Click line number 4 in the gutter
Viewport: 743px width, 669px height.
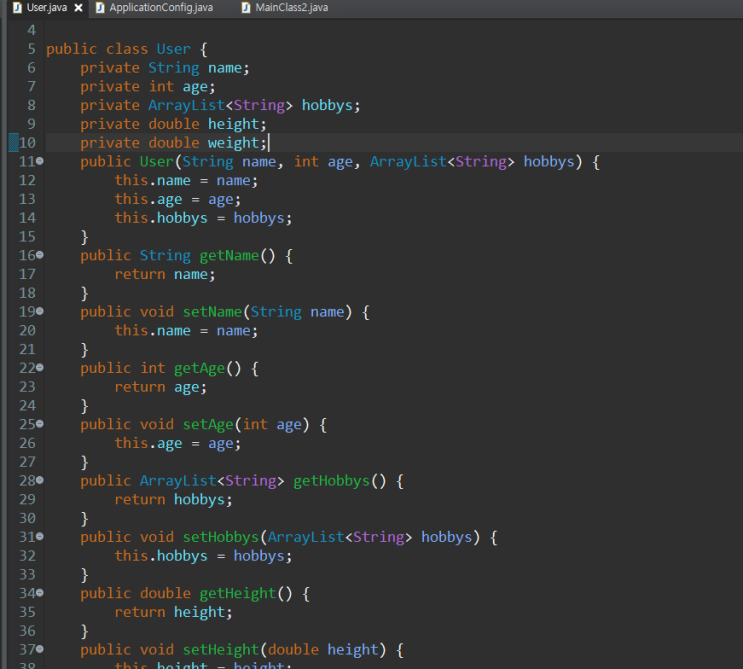point(31,30)
